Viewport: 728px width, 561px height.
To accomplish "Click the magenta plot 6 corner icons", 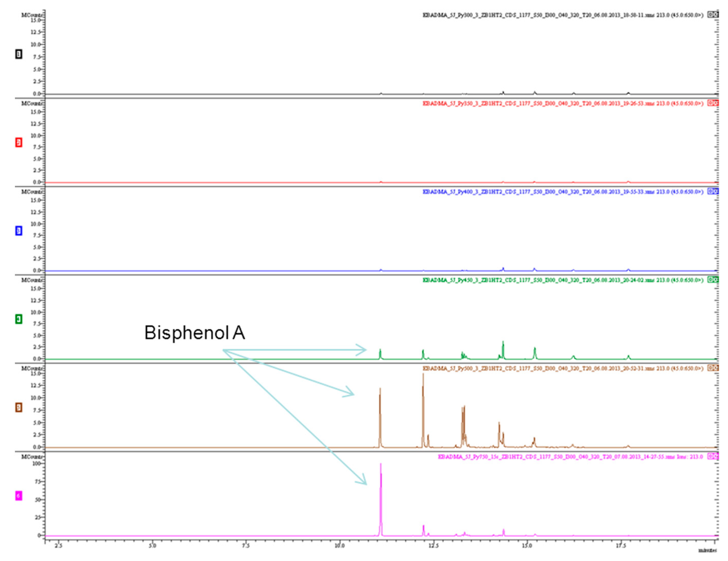I will click(x=713, y=456).
